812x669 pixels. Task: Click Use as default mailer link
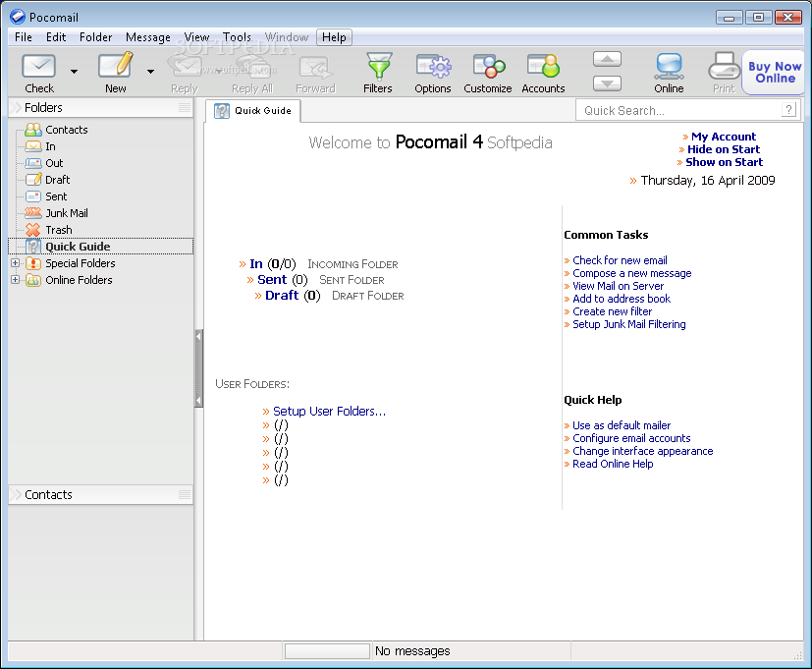pos(622,425)
